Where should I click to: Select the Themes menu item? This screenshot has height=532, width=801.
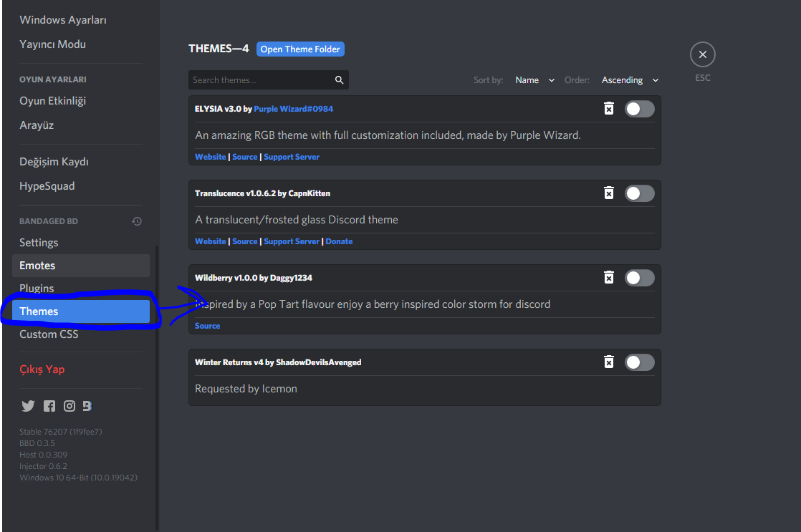pos(81,311)
